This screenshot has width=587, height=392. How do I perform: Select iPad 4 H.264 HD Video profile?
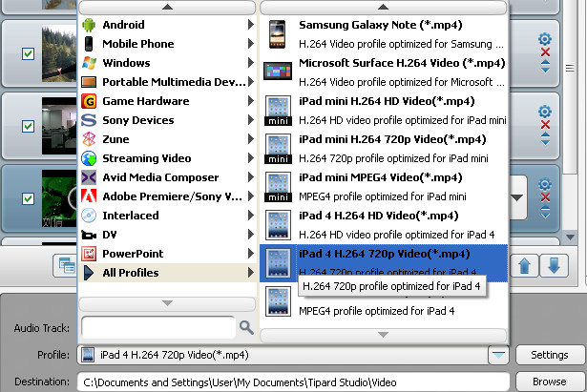point(384,225)
